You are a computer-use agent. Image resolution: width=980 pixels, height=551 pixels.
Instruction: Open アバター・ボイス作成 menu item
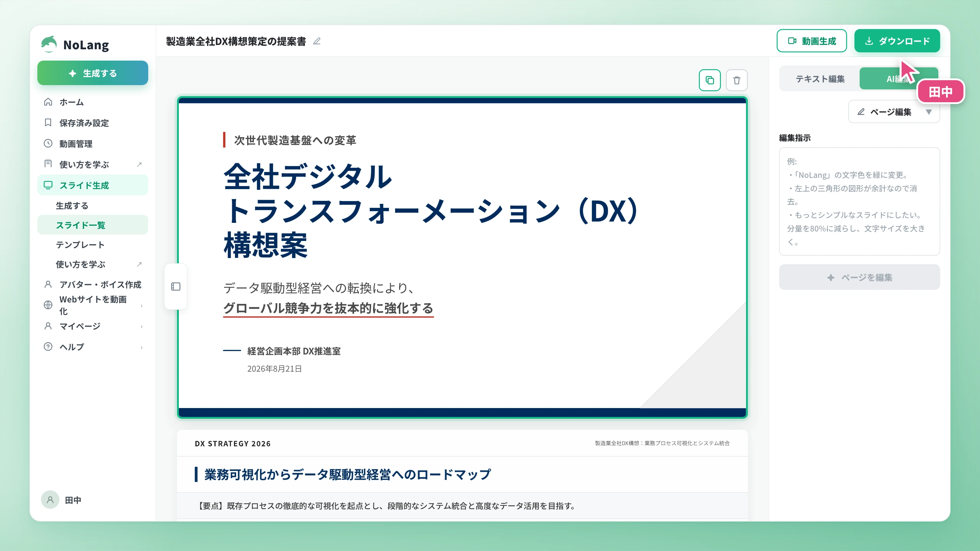click(92, 284)
